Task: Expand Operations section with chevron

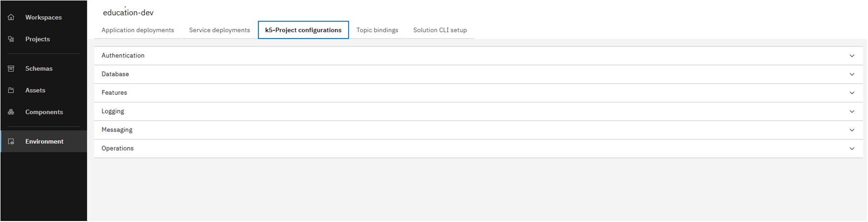Action: 852,148
